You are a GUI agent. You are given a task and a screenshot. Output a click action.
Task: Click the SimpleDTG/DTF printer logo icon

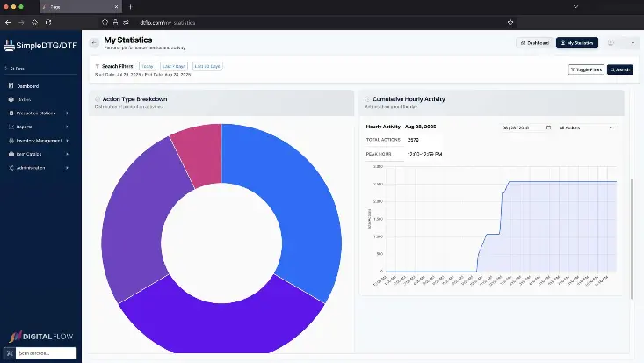point(9,45)
